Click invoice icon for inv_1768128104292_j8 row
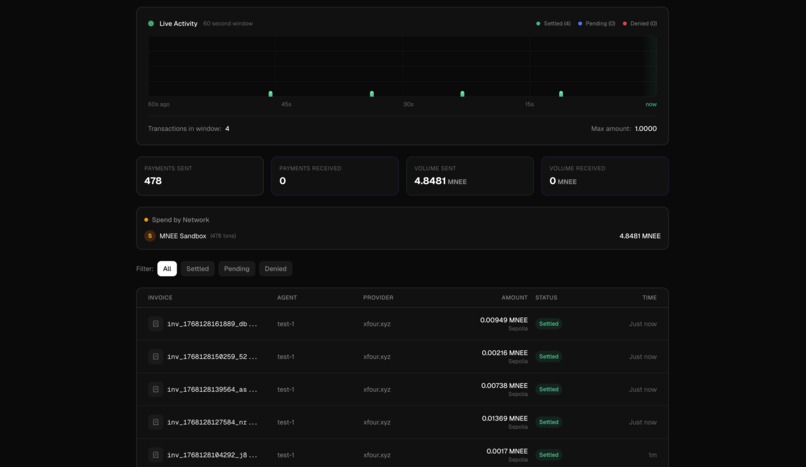Screen dimensions: 806x467 point(155,455)
